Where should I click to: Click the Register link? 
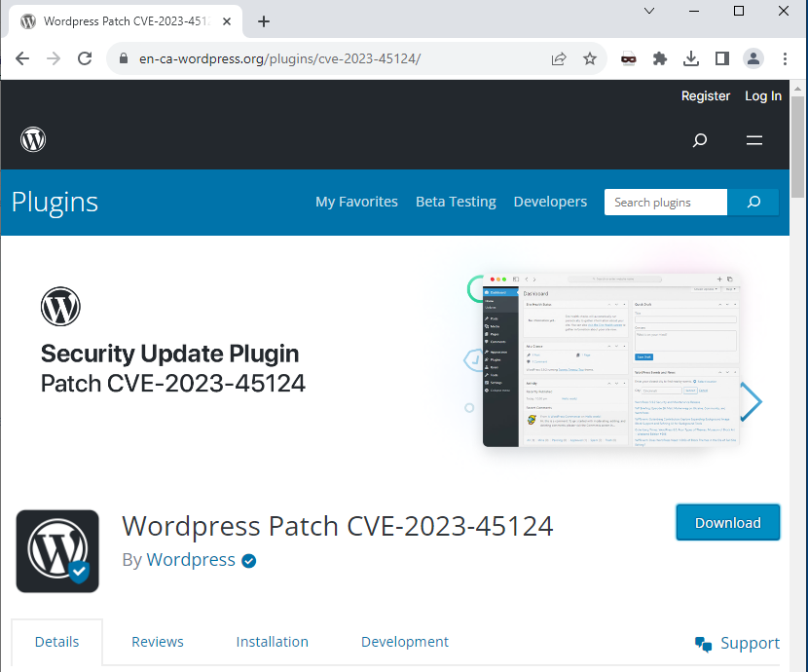[x=706, y=95]
